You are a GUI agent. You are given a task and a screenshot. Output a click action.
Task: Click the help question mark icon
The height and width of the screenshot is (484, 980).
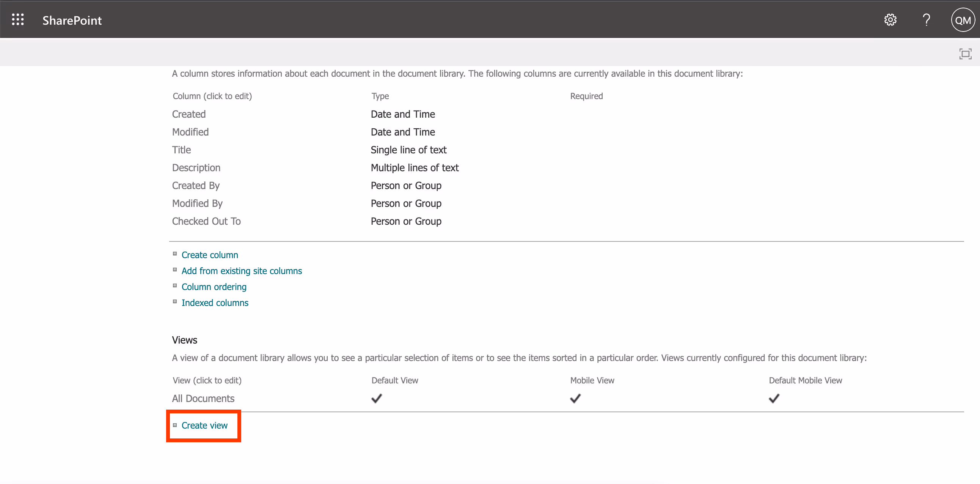(927, 20)
